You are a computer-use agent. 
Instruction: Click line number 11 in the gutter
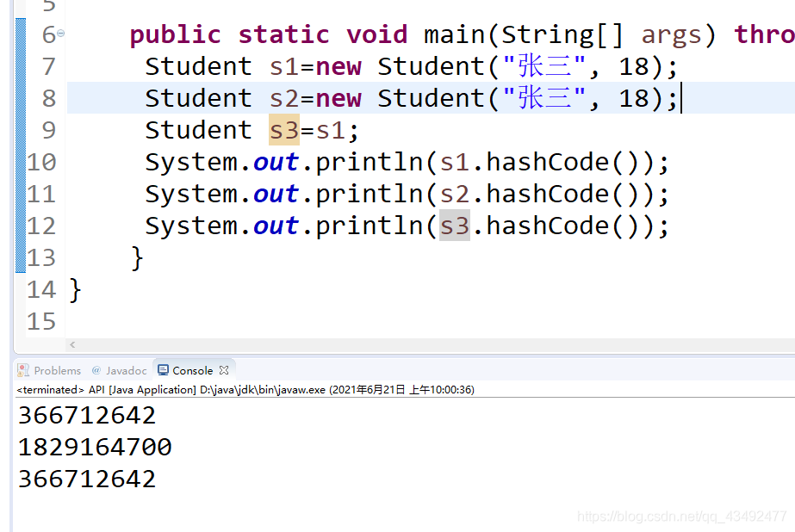[x=41, y=194]
